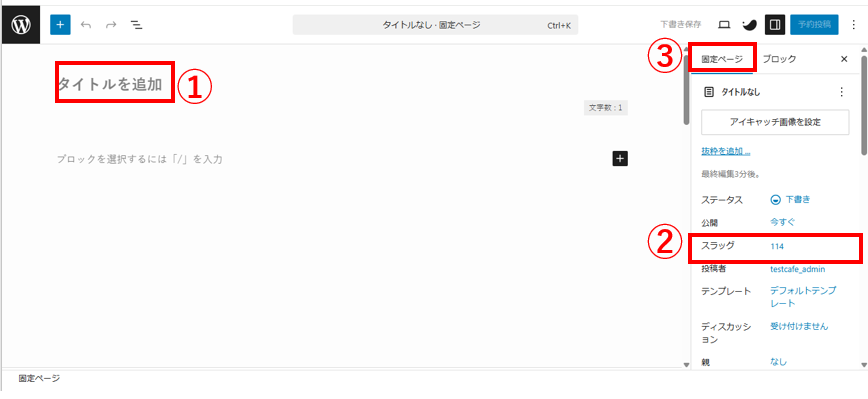
Task: Click 下書き保存 to save draft
Action: pyautogui.click(x=681, y=24)
